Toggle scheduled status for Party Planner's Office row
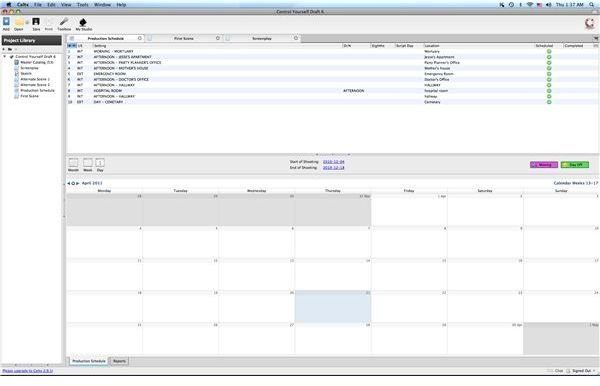This screenshot has width=600, height=386. pyautogui.click(x=549, y=62)
